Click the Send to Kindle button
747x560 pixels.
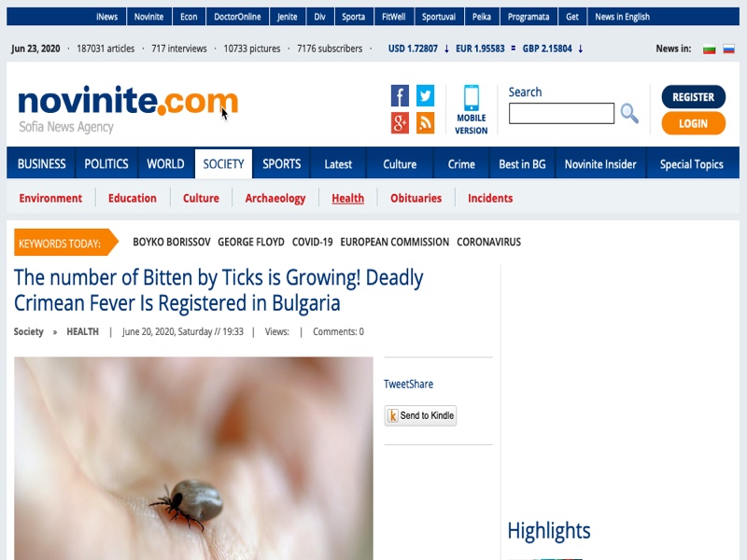(x=420, y=415)
